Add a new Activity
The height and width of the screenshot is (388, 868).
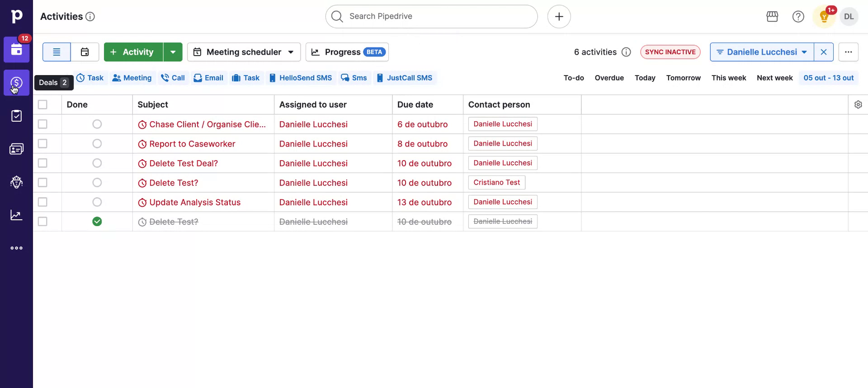click(133, 52)
